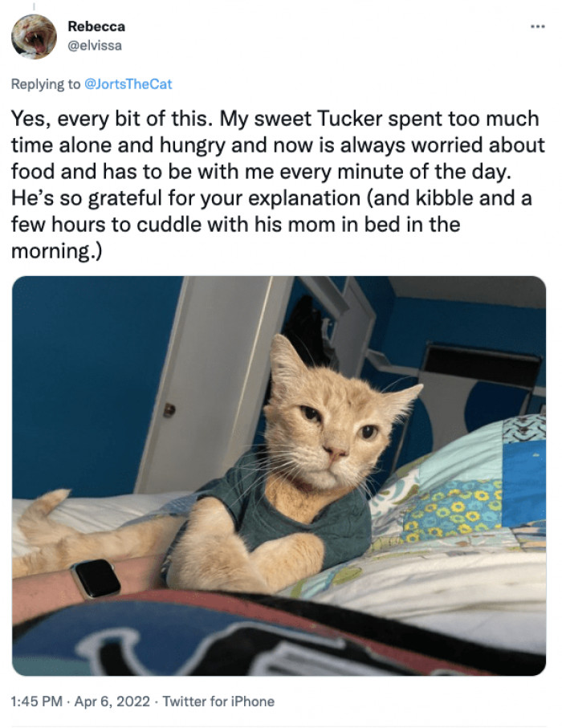Click the thread connector line above the avatar
Viewport: 562px width, 728px height.
tap(34, 6)
